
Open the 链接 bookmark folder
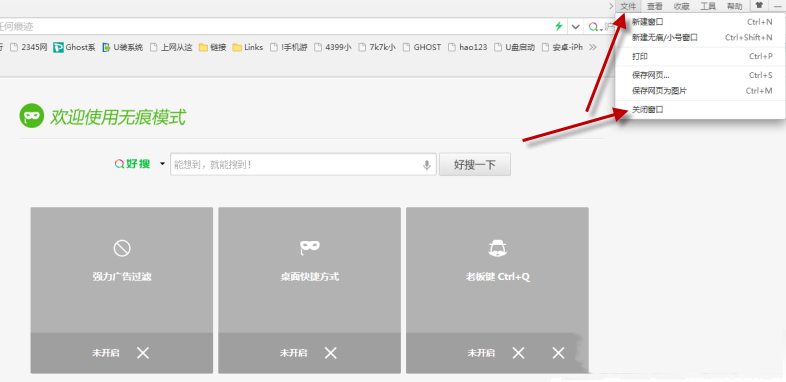[x=213, y=47]
